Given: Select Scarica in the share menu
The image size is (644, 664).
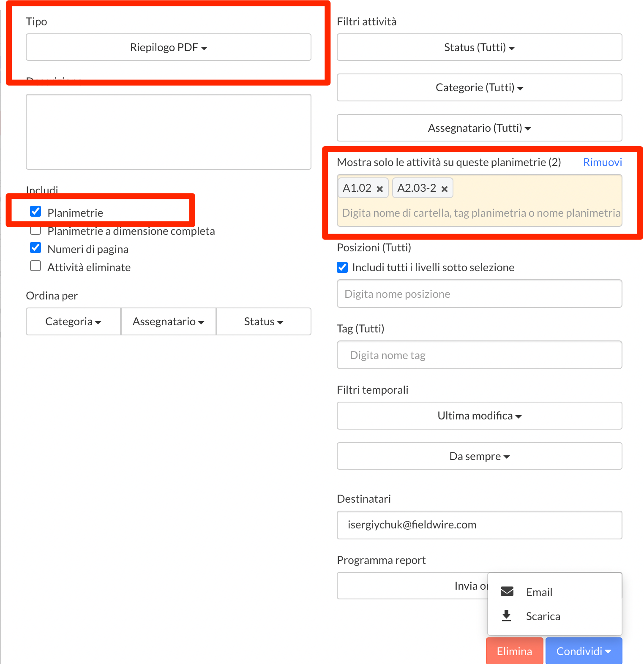Looking at the screenshot, I should tap(543, 616).
